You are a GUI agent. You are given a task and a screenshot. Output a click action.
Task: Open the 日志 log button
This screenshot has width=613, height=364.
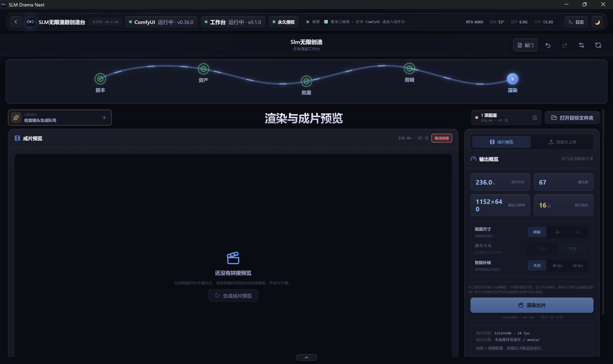click(576, 22)
